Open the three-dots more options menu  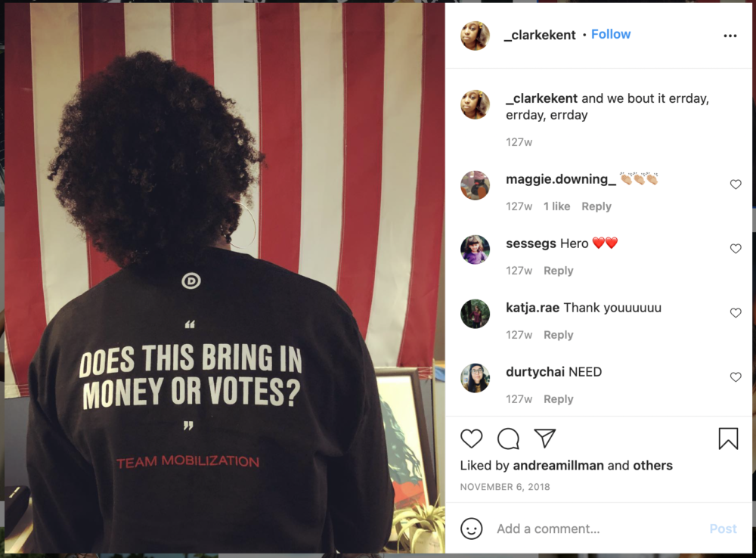pyautogui.click(x=730, y=36)
